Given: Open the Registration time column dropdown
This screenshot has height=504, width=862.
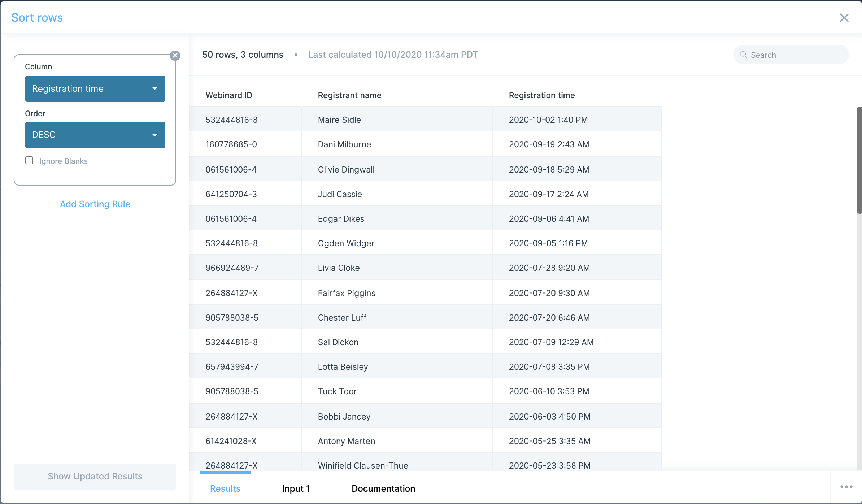Looking at the screenshot, I should 95,89.
